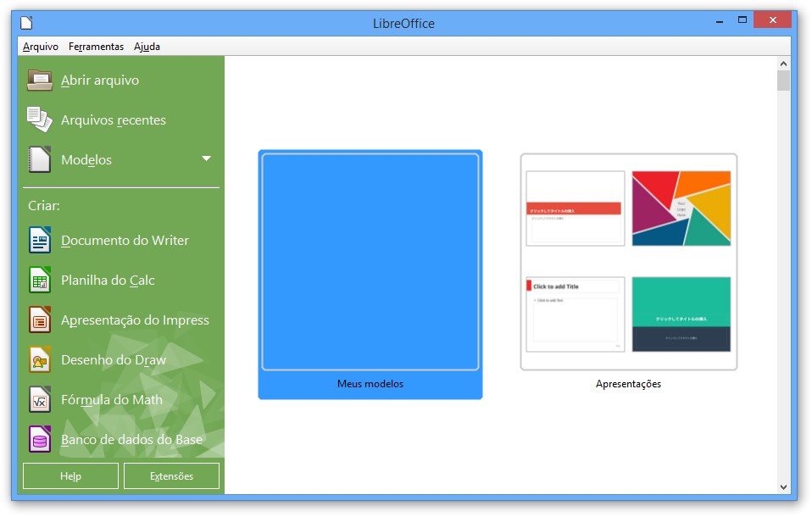The height and width of the screenshot is (517, 812).
Task: Create a new Documento do Writer
Action: click(x=125, y=241)
